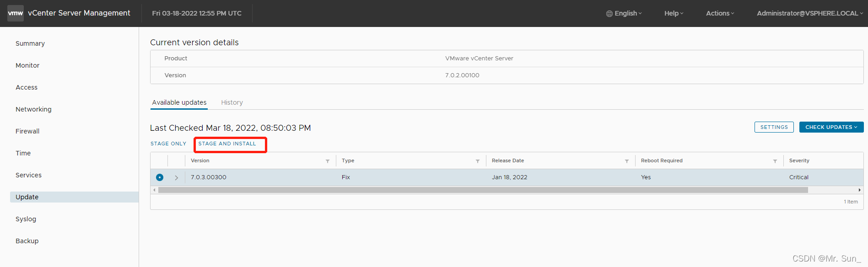The width and height of the screenshot is (868, 267).
Task: Open Syslog in the sidebar
Action: pos(26,219)
